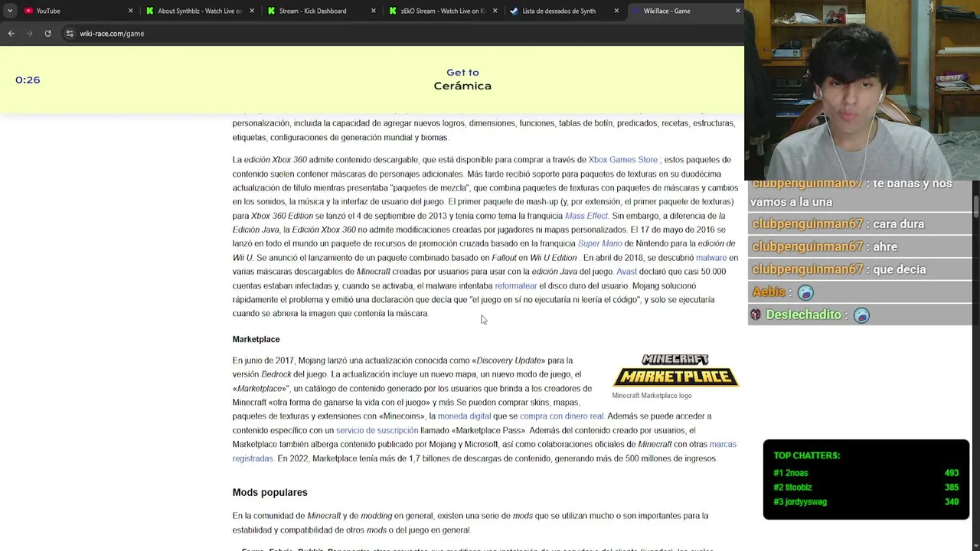This screenshot has width=980, height=551.
Task: Close the About Synthblz tab
Action: click(252, 11)
